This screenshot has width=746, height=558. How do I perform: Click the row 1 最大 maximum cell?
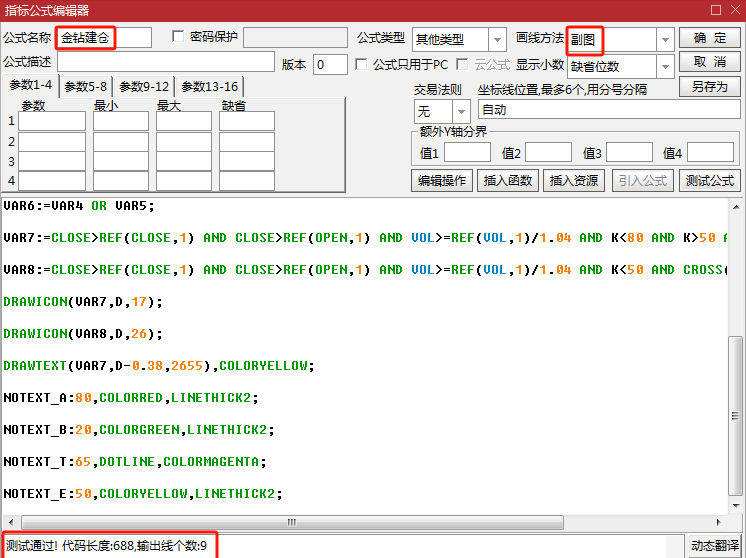[184, 121]
